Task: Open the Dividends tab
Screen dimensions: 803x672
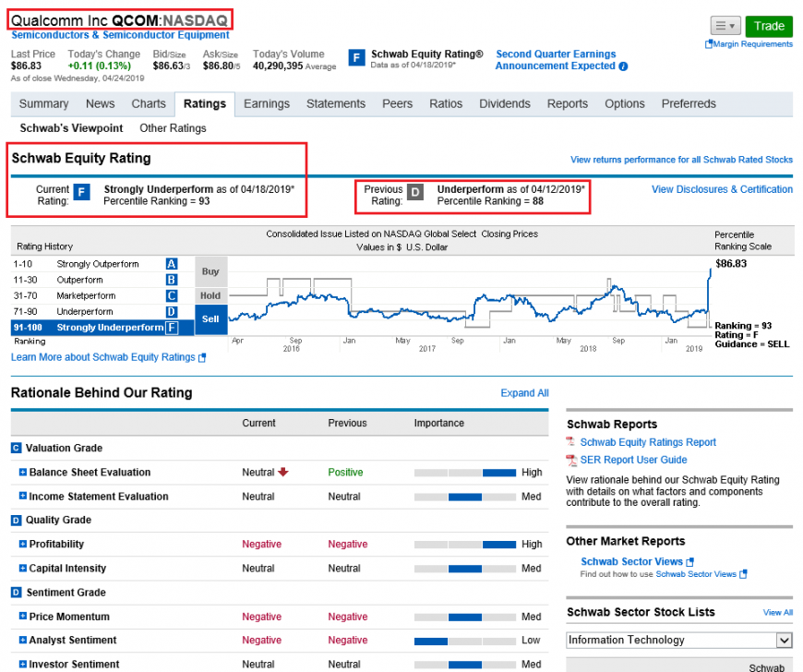Action: pos(505,104)
